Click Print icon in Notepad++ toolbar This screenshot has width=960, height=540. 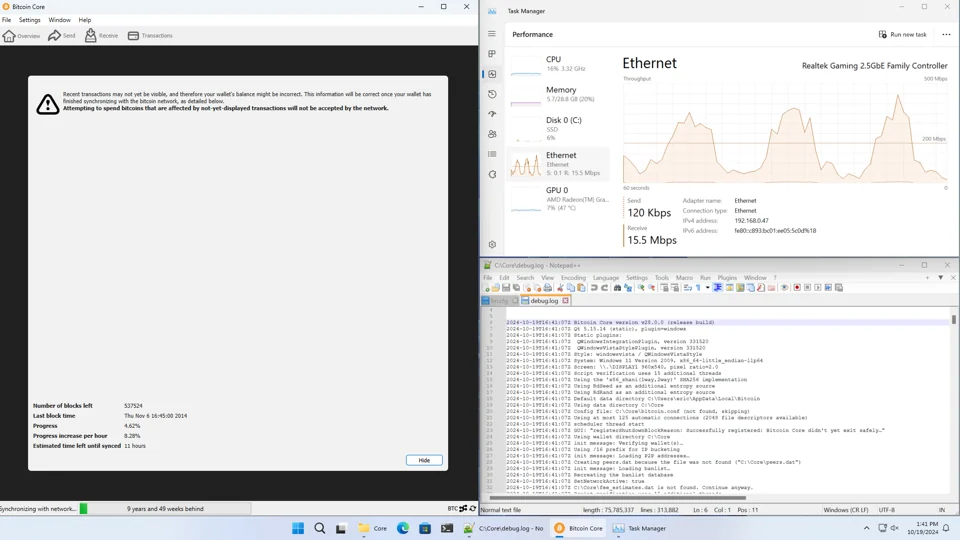(x=548, y=288)
